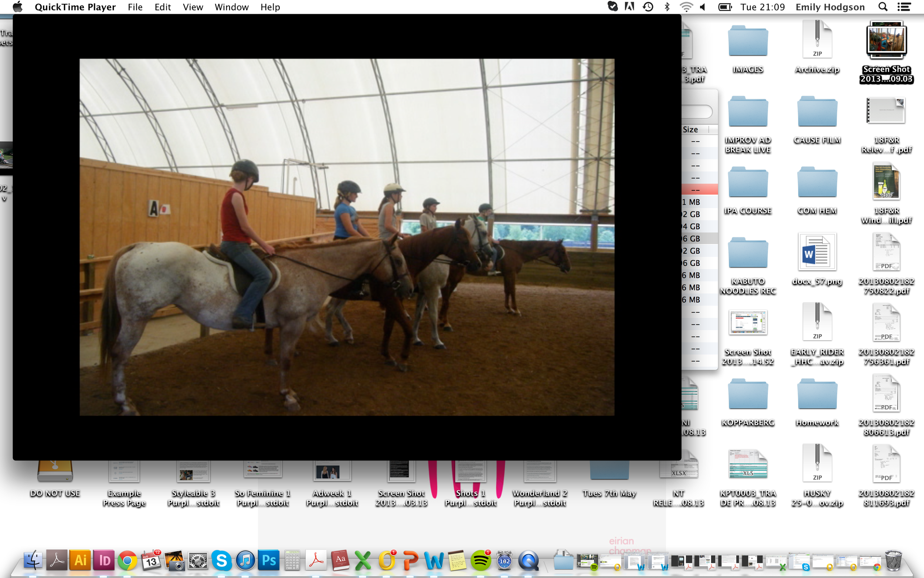Open the Trash in the Dock
This screenshot has height=578, width=924.
(893, 560)
